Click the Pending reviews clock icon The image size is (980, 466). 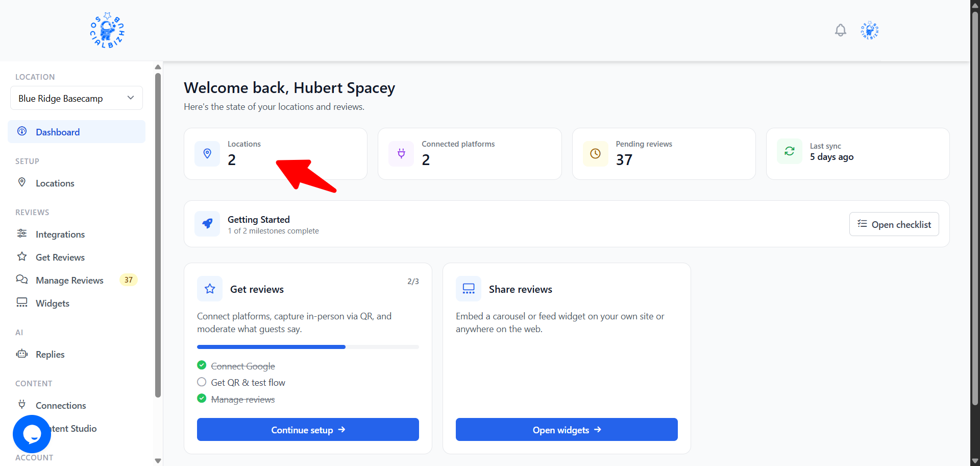coord(596,154)
